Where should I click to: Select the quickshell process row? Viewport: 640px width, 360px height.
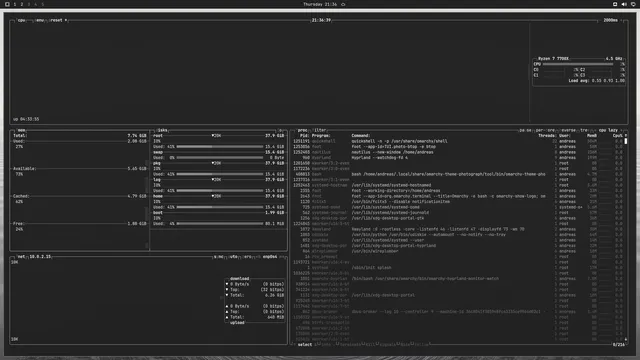coord(458,141)
